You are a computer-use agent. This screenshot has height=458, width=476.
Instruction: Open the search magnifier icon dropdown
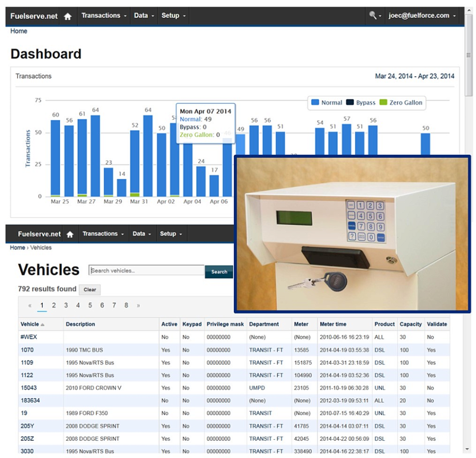[375, 15]
